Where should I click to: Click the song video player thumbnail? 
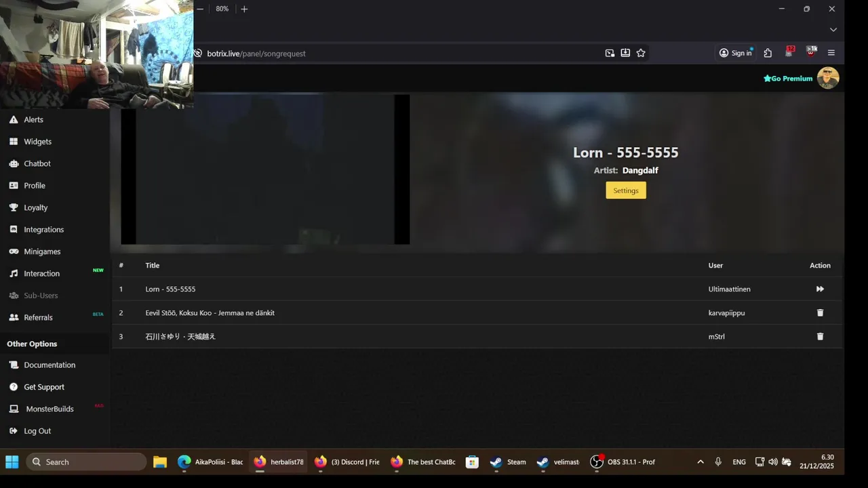click(265, 169)
